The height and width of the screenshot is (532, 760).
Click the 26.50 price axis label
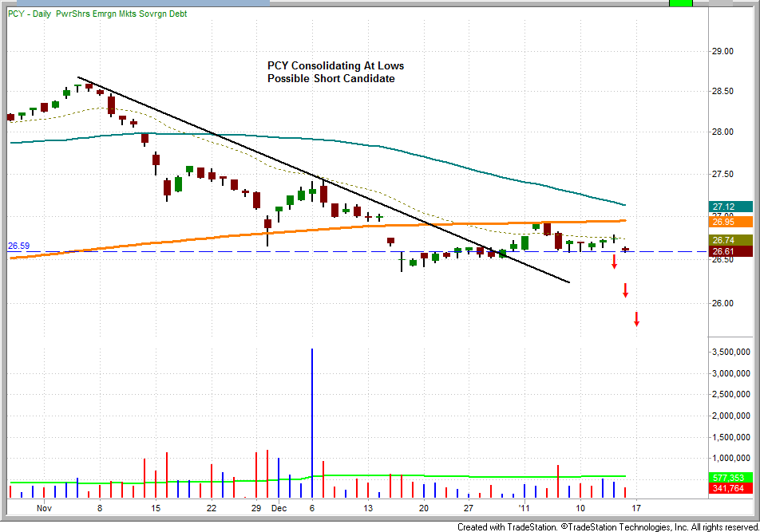(x=722, y=260)
